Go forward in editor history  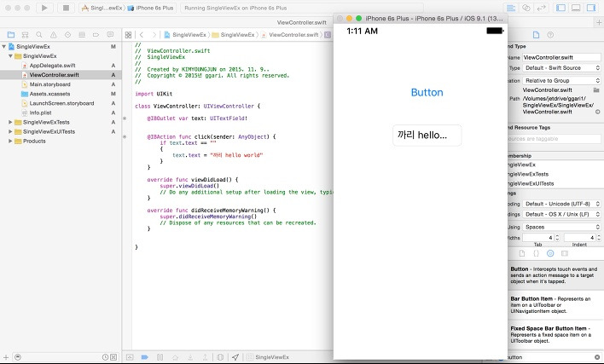click(x=154, y=35)
